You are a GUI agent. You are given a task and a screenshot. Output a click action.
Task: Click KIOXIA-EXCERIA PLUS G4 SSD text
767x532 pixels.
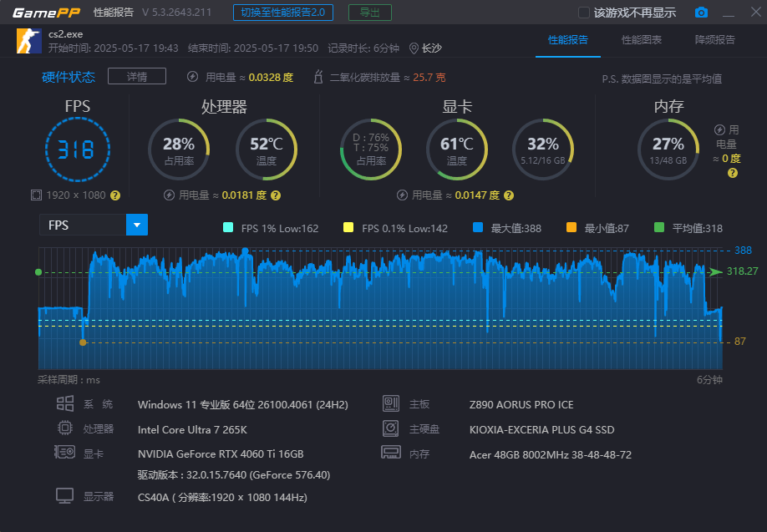coord(542,430)
